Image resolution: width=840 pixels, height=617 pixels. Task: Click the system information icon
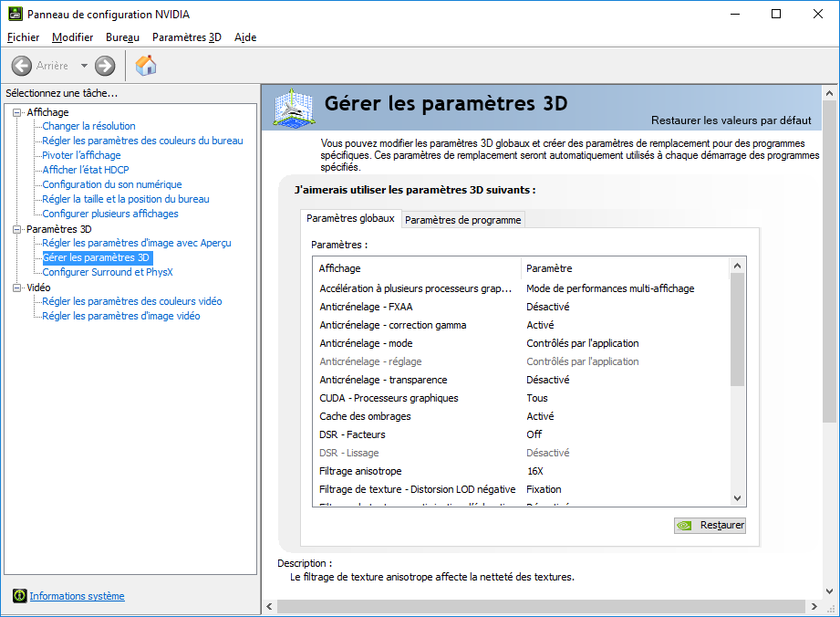(19, 596)
